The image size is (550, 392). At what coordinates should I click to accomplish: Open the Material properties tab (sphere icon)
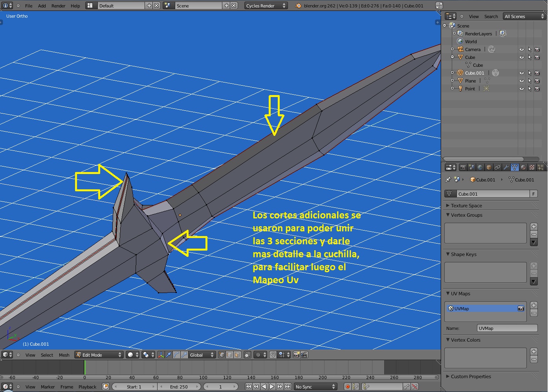pos(523,167)
